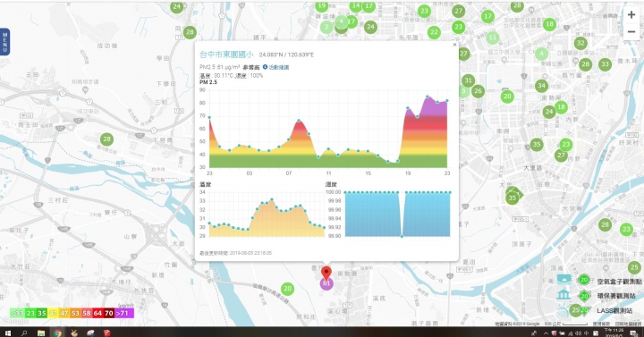Screen dimensions: 644x337
Task: Select the station marker showing 33
Action: [605, 64]
